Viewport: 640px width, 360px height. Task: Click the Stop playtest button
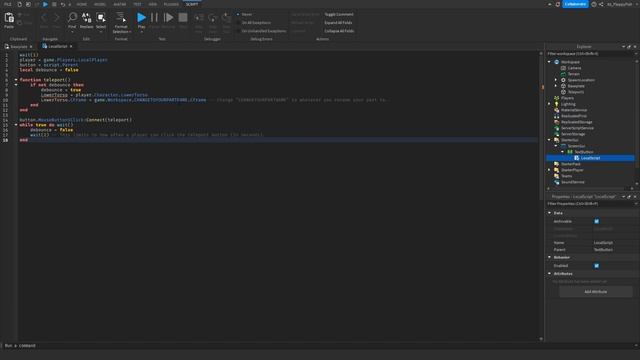pos(183,17)
